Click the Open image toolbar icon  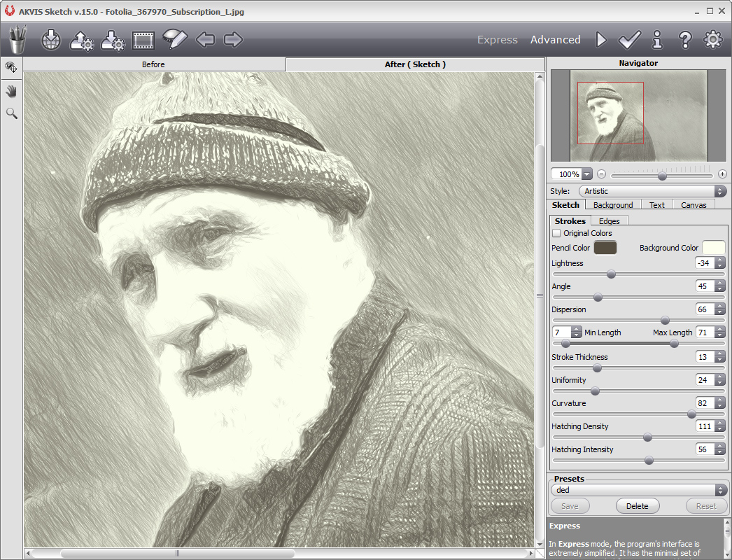[51, 40]
